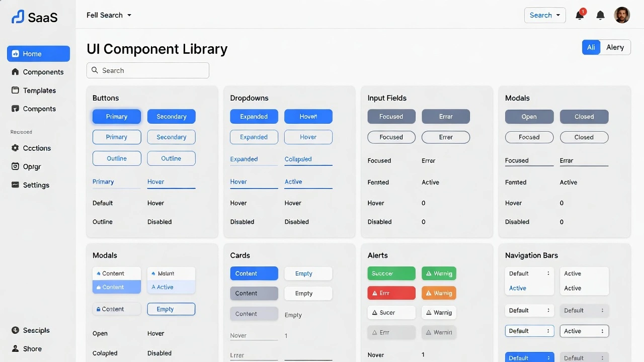Select the light-blue Active item beneath Mslunt
This screenshot has height=362, width=644.
point(171,287)
